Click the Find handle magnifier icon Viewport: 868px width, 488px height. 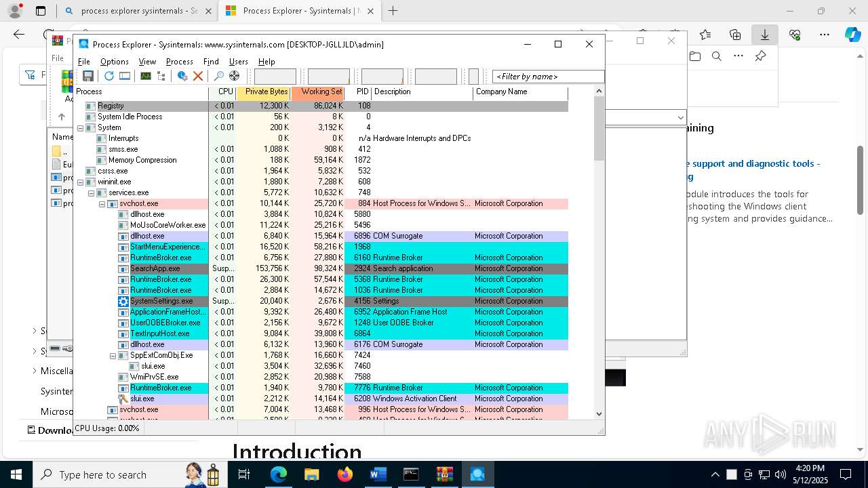pyautogui.click(x=218, y=76)
